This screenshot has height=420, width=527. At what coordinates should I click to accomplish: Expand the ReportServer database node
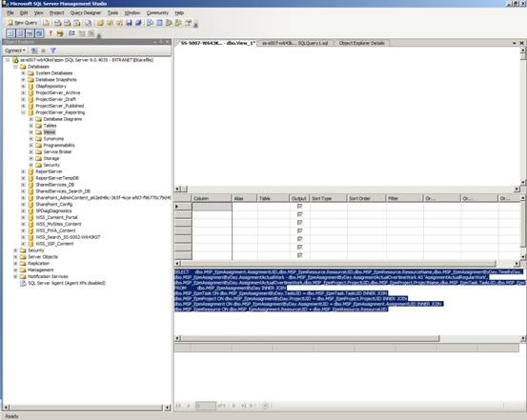23,171
